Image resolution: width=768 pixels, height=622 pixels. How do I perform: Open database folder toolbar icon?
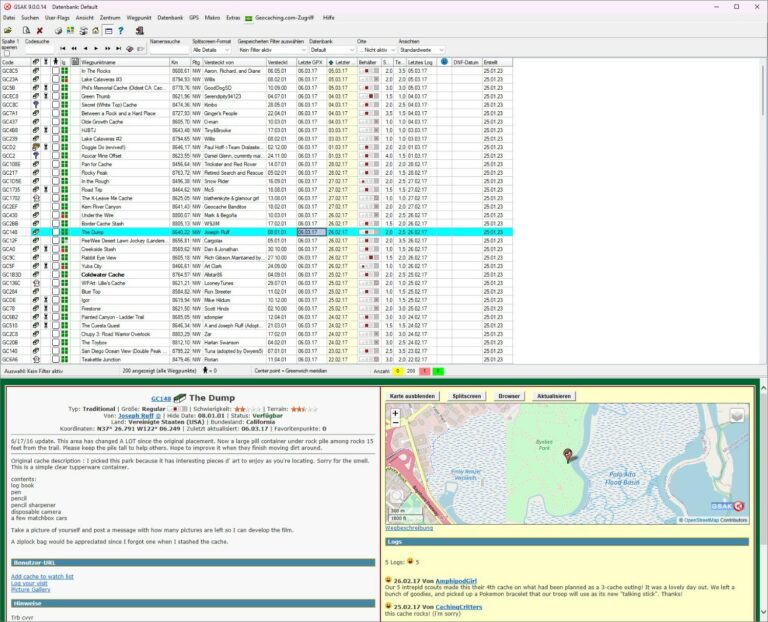[8, 31]
